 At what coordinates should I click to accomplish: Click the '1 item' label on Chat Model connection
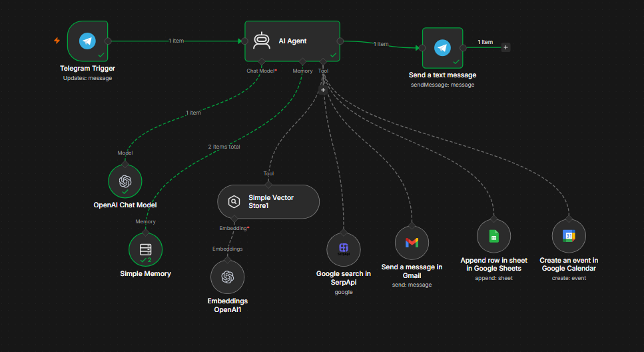(x=193, y=113)
